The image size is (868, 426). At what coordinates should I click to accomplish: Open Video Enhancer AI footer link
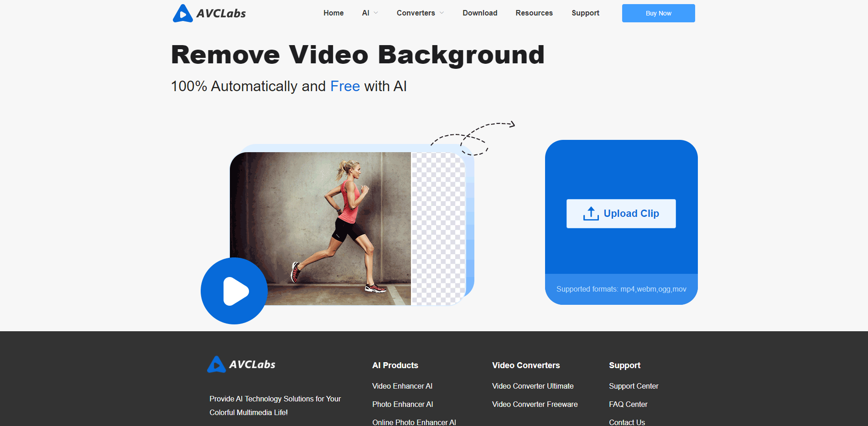coord(402,386)
